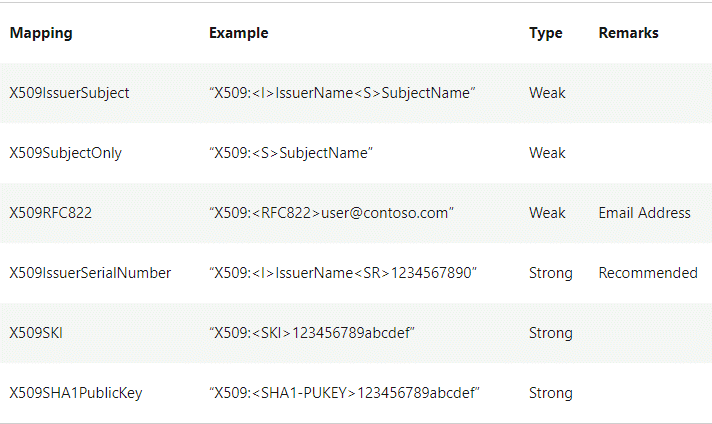Image resolution: width=712 pixels, height=424 pixels.
Task: Click the SKI 123456789abcdef example
Action: click(x=312, y=333)
